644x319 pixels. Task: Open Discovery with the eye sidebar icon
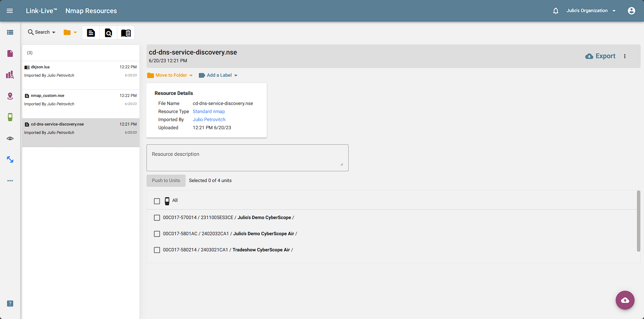10,138
